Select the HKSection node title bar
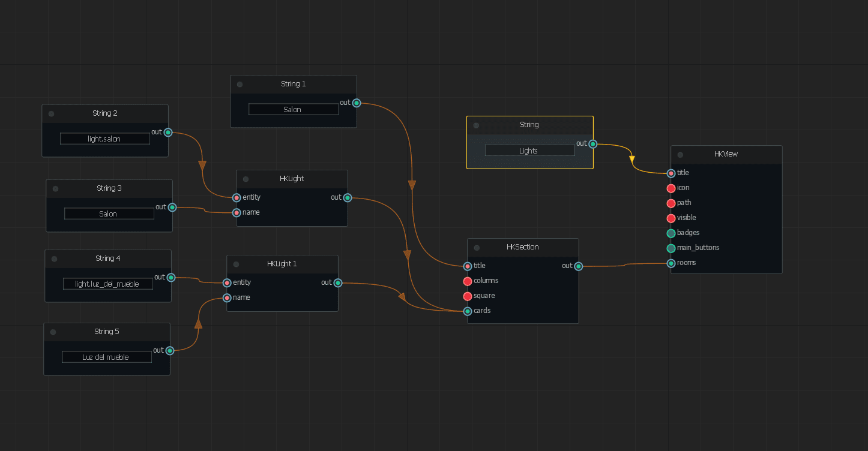The image size is (868, 451). 522,246
